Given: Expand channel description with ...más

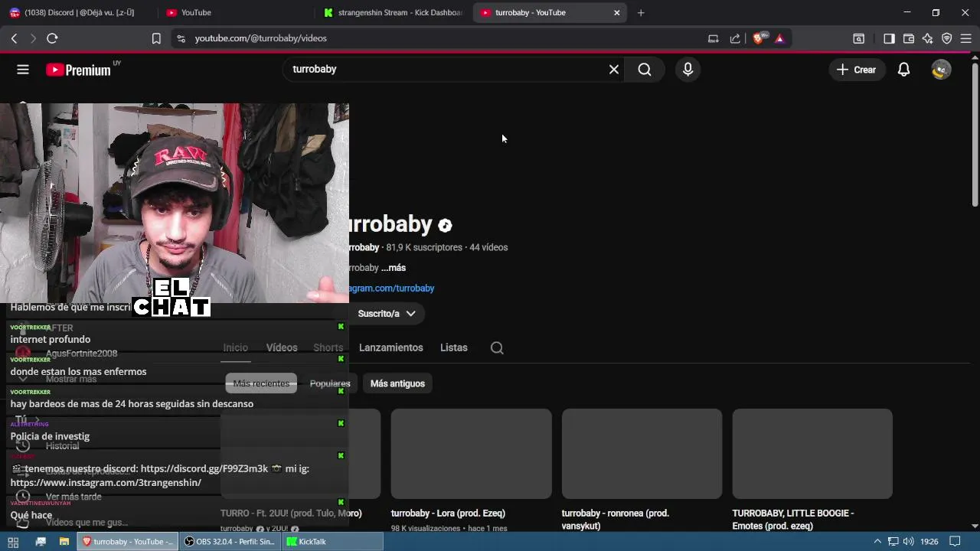Looking at the screenshot, I should (394, 268).
